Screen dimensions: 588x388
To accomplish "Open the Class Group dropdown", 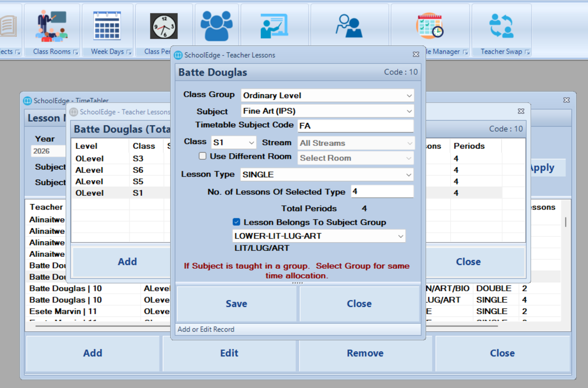I will (x=327, y=95).
